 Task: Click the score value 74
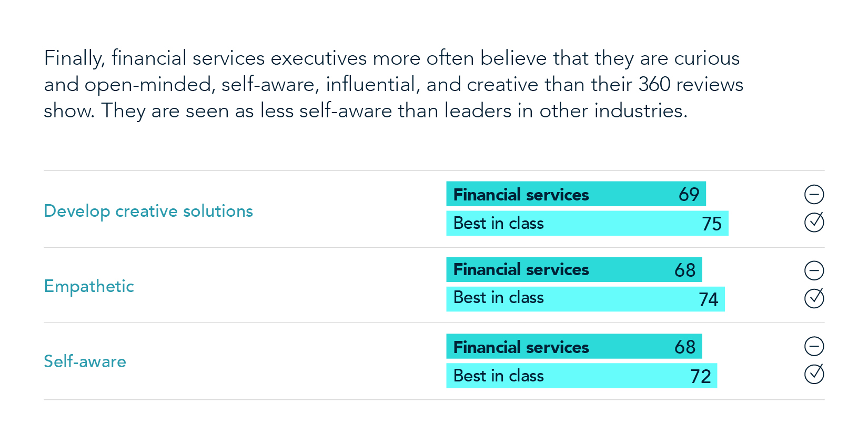[x=708, y=299]
